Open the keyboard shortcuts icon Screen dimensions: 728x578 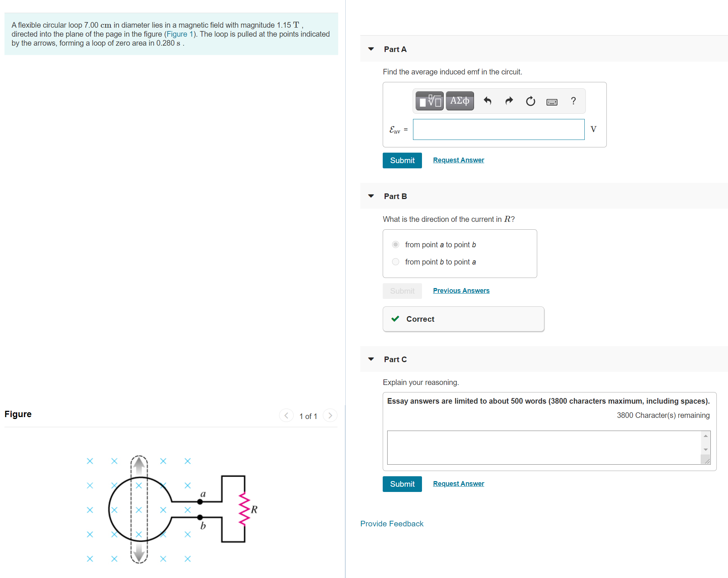[x=552, y=101]
